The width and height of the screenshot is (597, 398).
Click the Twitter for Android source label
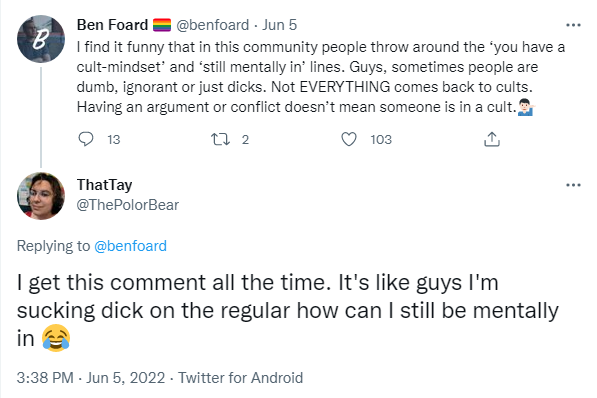(241, 378)
